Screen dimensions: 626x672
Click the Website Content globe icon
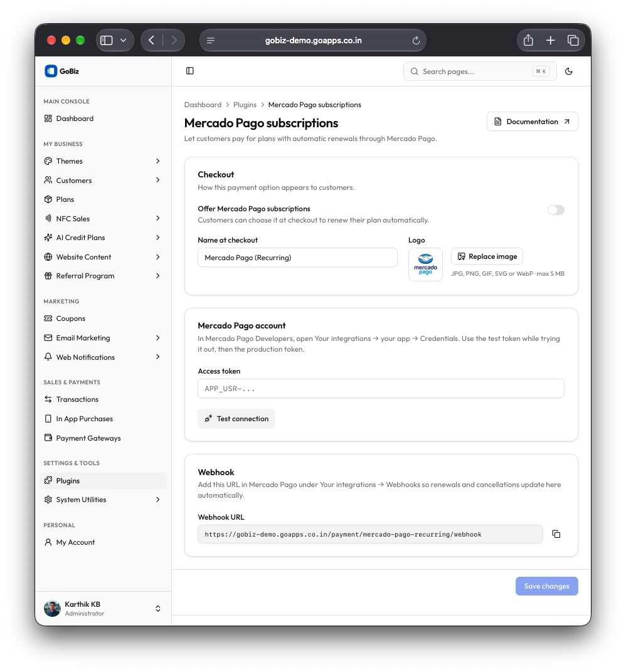(48, 257)
